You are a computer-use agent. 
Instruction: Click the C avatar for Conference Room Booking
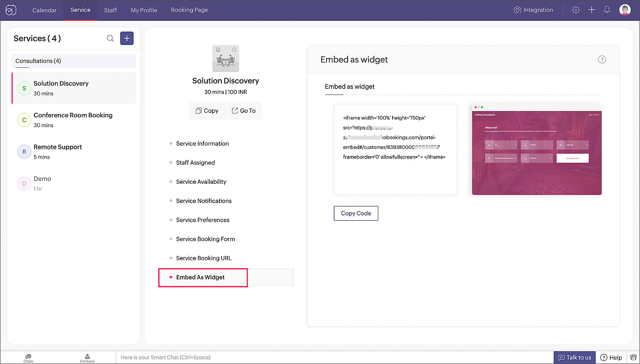pos(24,120)
